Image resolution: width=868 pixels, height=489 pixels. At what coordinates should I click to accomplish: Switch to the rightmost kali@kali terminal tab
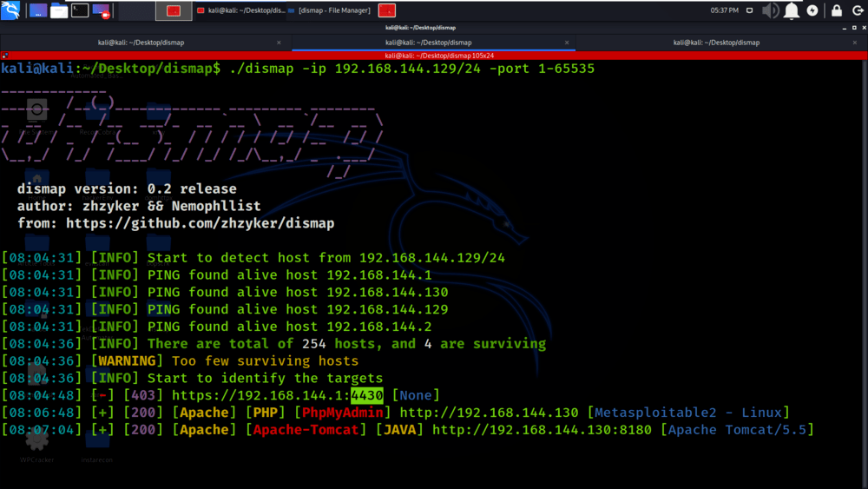coord(716,43)
